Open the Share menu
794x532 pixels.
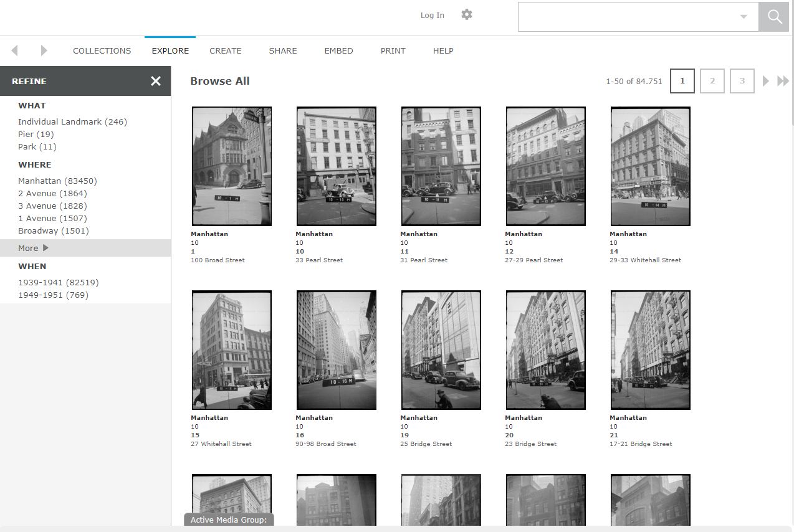click(x=283, y=51)
